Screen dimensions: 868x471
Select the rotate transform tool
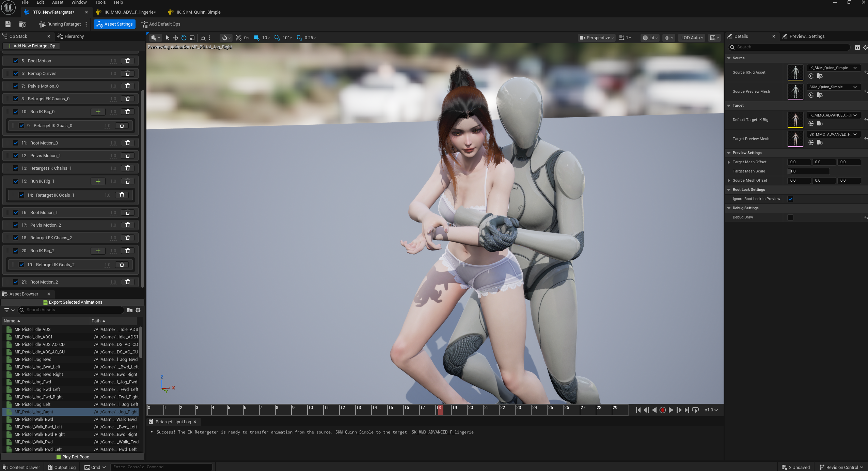pos(184,38)
